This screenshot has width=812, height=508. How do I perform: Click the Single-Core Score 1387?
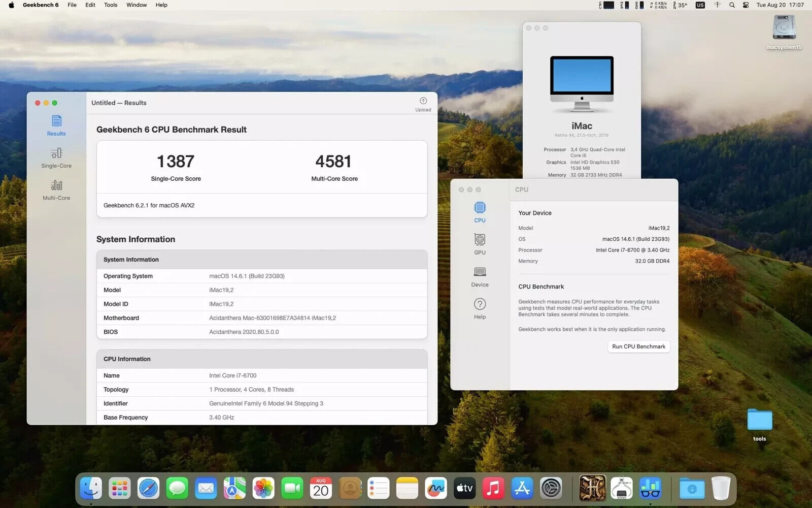click(x=176, y=162)
